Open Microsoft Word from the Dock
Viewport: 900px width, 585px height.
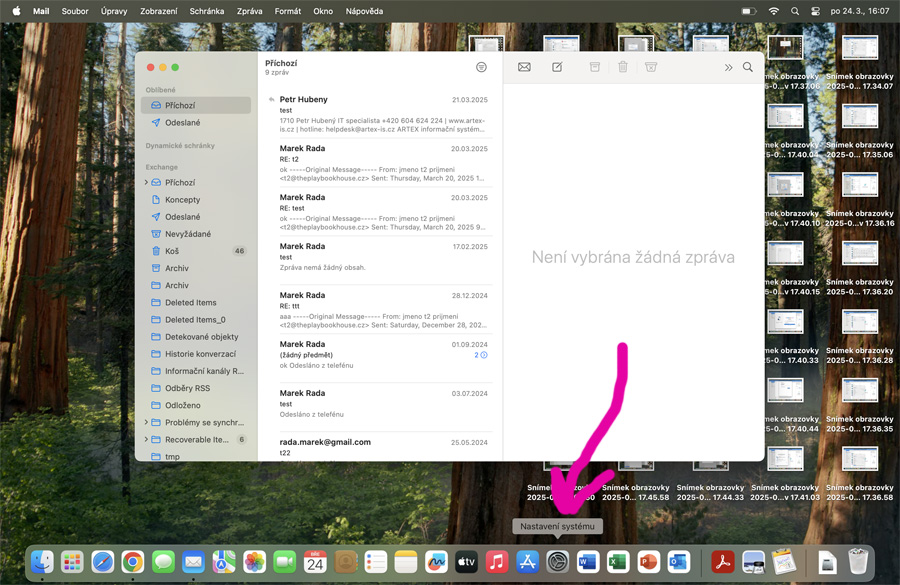click(x=587, y=562)
